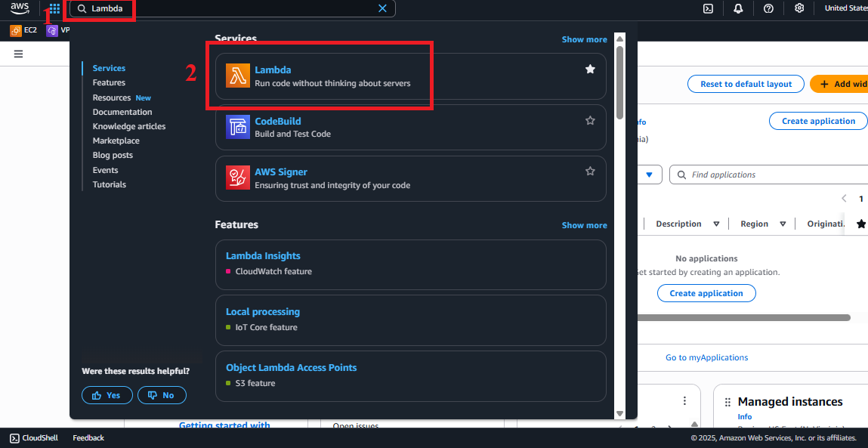This screenshot has height=448, width=868.
Task: Open the AWS home logo
Action: (x=20, y=8)
